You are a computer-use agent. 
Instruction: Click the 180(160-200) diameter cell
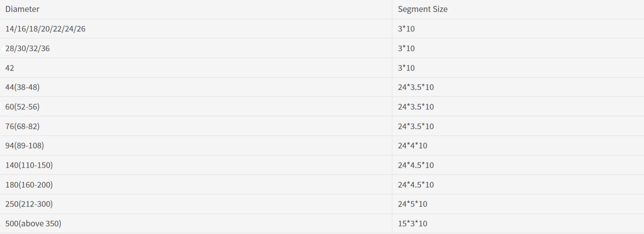(x=29, y=185)
